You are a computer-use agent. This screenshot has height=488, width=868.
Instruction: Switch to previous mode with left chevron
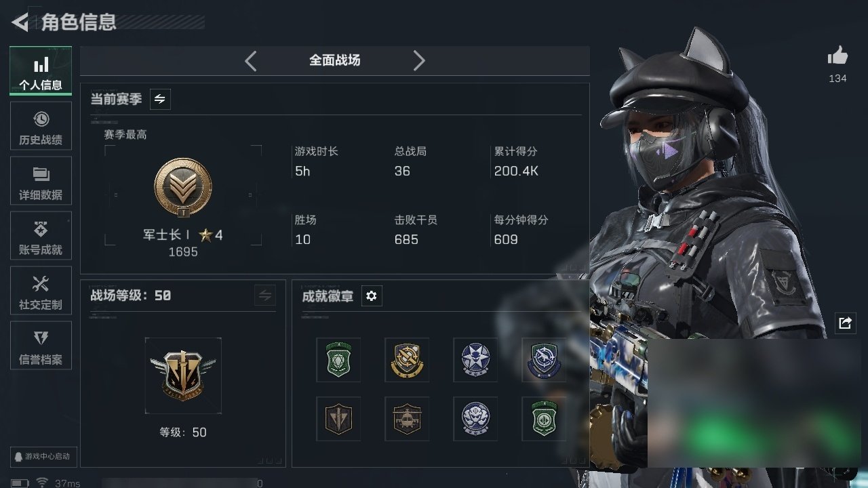pos(251,61)
